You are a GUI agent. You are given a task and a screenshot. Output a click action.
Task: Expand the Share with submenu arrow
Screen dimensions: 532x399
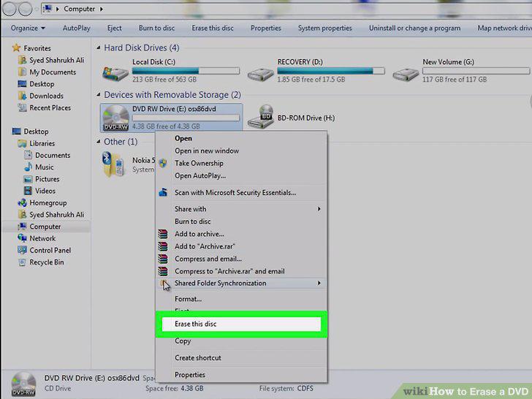319,209
